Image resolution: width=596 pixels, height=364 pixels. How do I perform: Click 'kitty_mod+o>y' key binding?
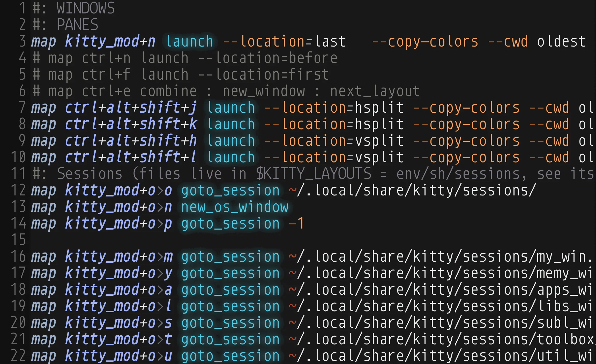point(118,273)
